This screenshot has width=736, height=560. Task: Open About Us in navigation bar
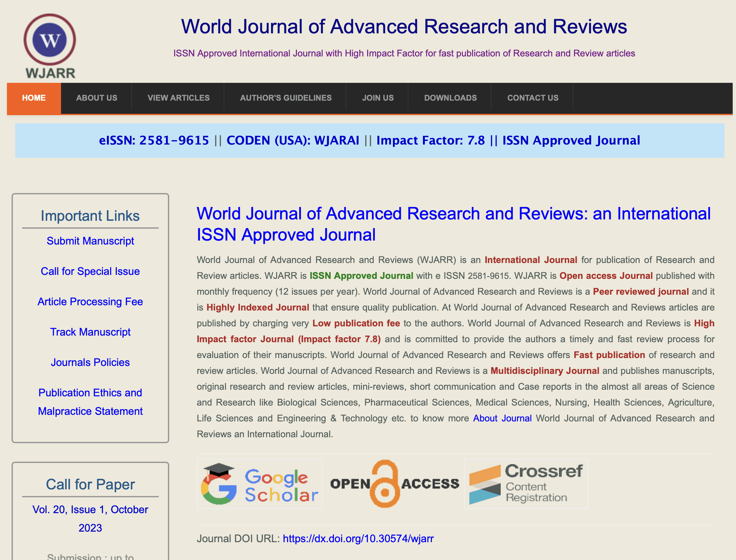tap(97, 98)
